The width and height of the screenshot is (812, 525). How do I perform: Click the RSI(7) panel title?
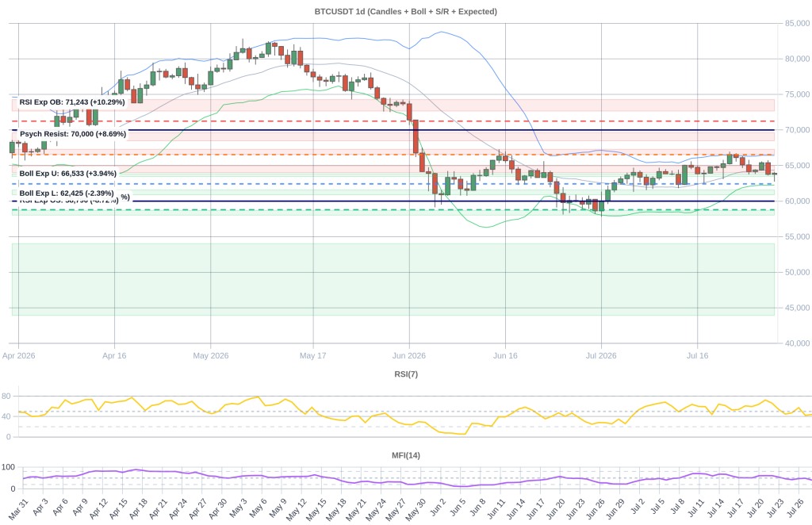click(406, 374)
